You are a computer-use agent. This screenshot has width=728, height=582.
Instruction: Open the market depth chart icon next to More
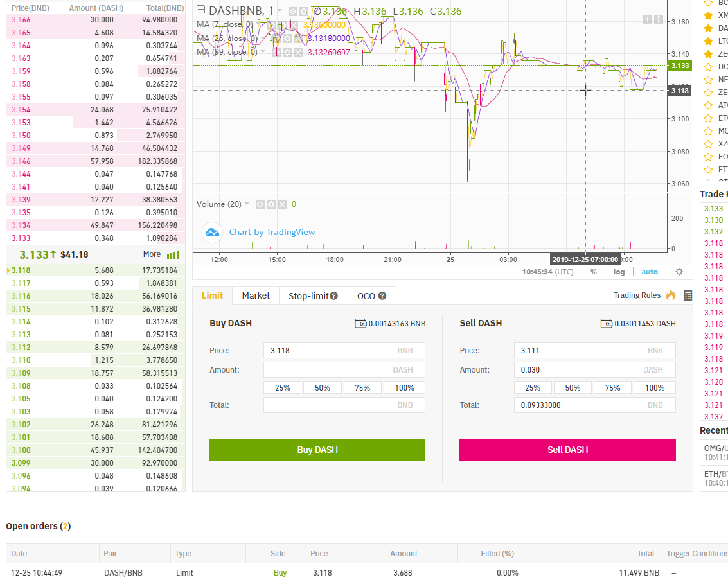click(x=174, y=254)
